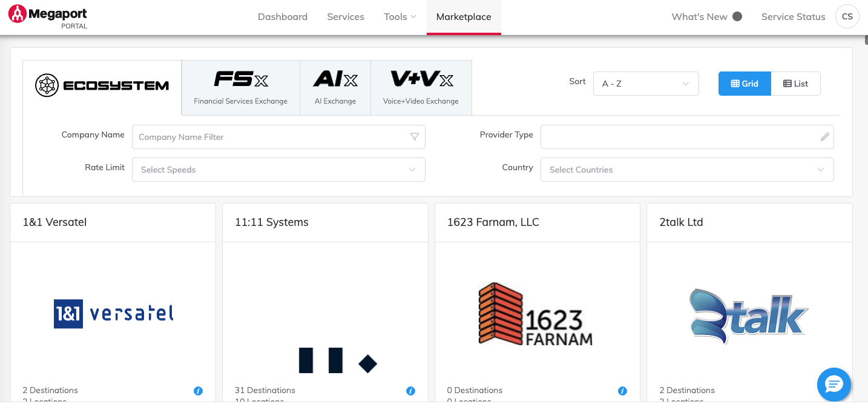Open the 11:11 Systems card title

tap(272, 222)
